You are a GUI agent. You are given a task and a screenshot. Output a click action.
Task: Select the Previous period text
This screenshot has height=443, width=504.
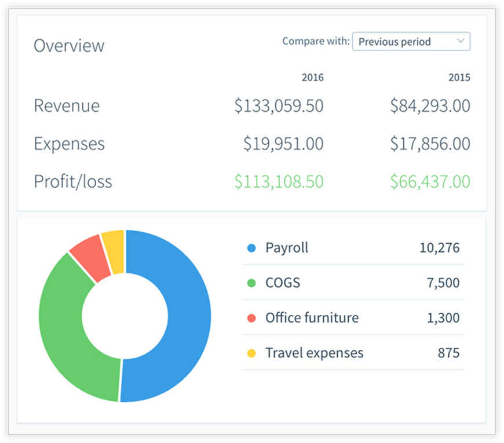[395, 42]
